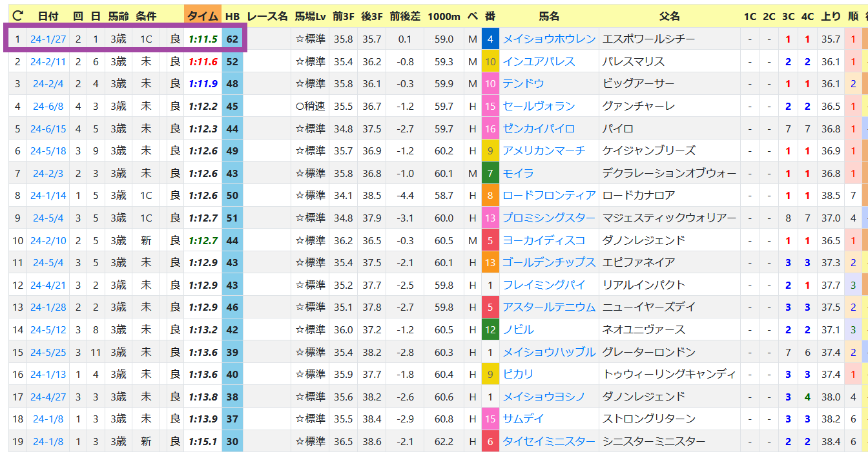868x458 pixels.
Task: Open horse インユアパレス link
Action: (539, 62)
